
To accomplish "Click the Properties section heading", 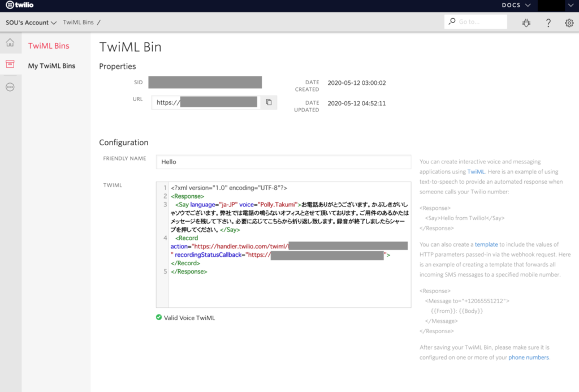I will click(118, 67).
